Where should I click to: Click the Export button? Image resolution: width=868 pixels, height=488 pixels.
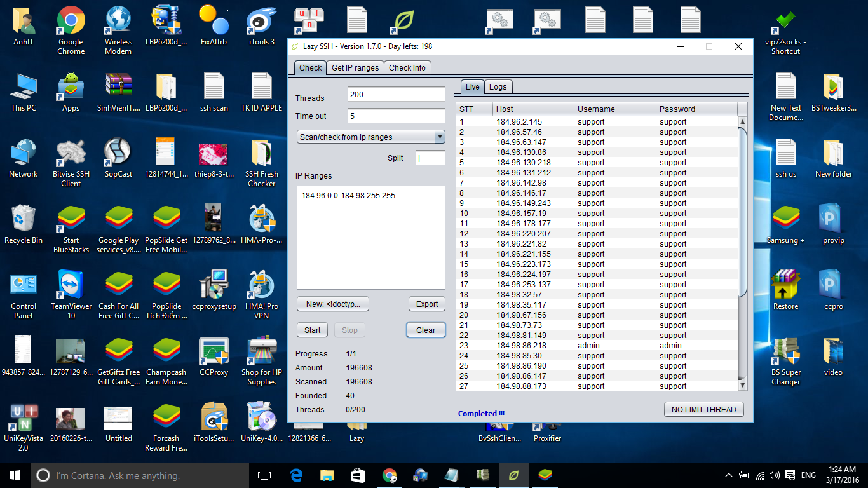[427, 304]
